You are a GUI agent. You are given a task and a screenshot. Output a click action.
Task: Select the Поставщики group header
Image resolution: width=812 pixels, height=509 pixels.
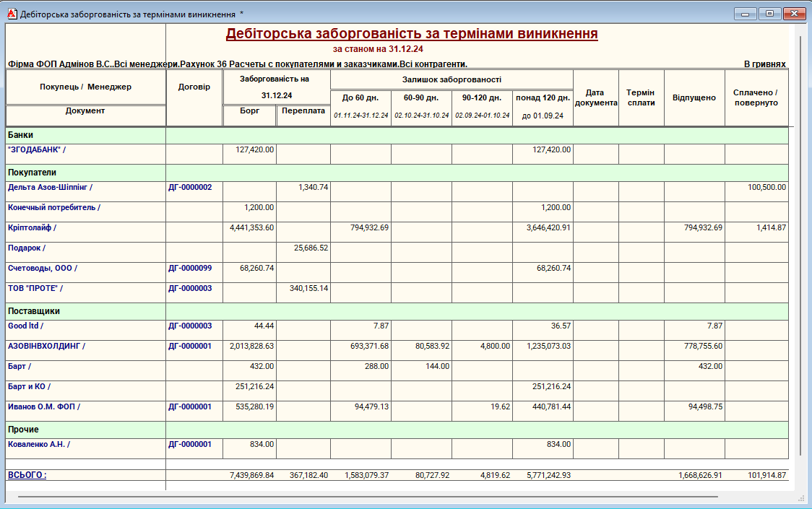[x=33, y=311]
